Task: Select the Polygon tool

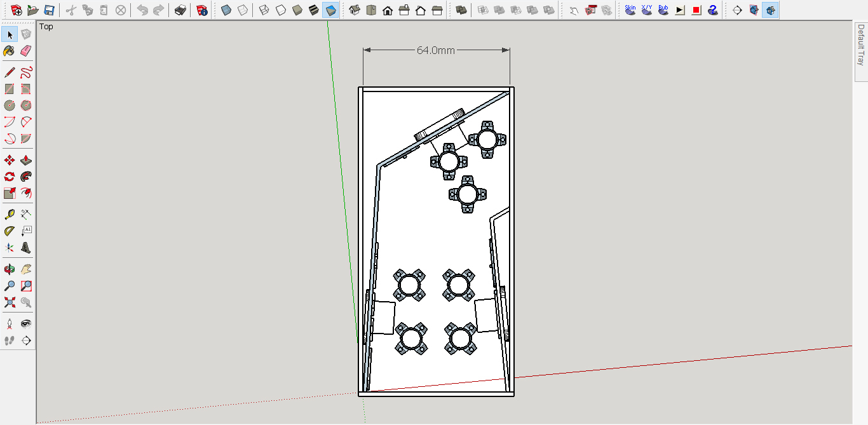Action: [26, 105]
